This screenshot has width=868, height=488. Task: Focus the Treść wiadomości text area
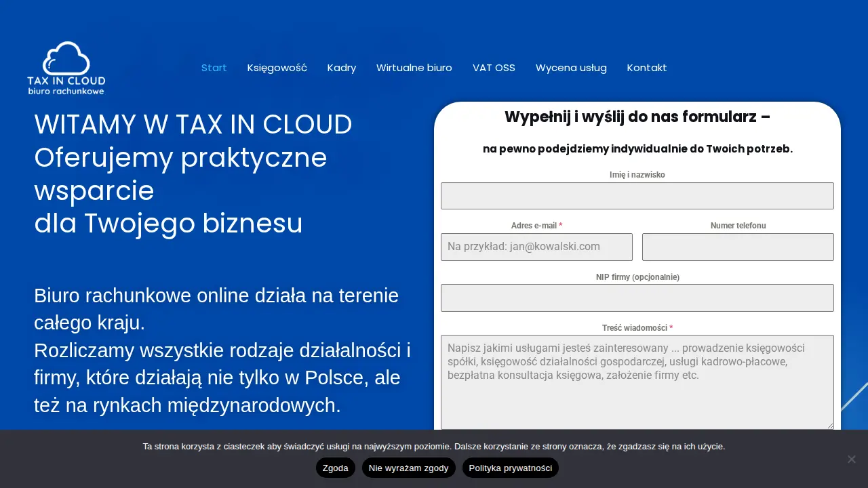637,382
